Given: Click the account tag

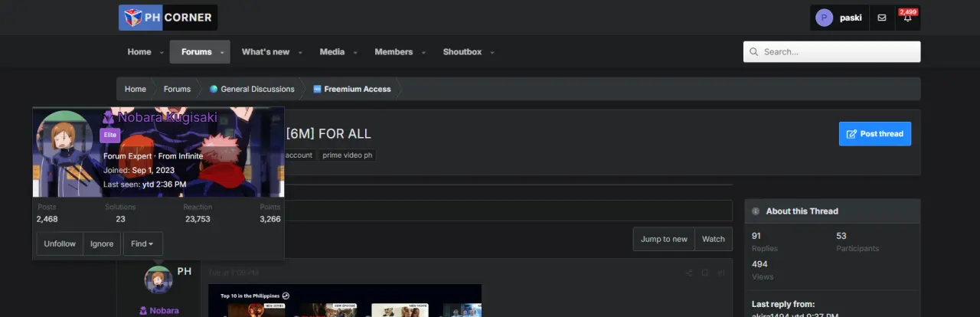Looking at the screenshot, I should coord(299,155).
